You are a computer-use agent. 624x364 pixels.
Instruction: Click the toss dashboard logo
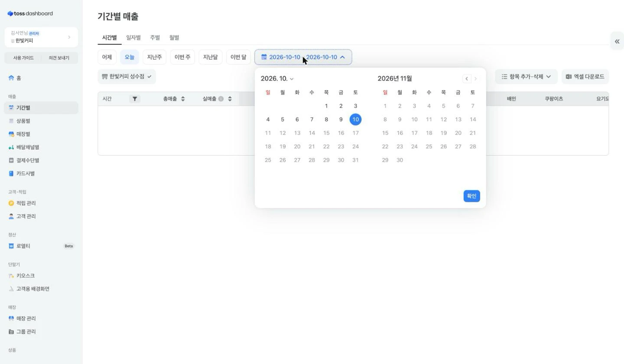30,13
